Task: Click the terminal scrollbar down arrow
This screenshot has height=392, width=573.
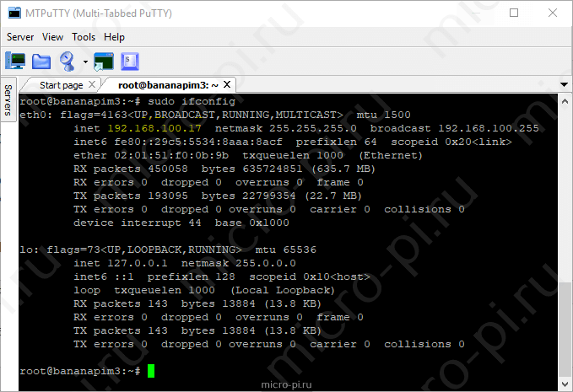Action: (x=565, y=384)
